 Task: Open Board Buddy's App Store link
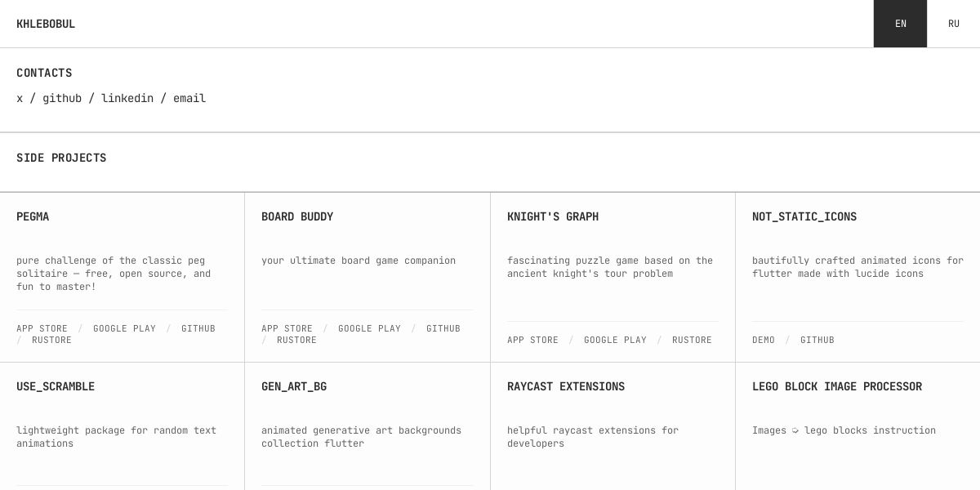287,328
